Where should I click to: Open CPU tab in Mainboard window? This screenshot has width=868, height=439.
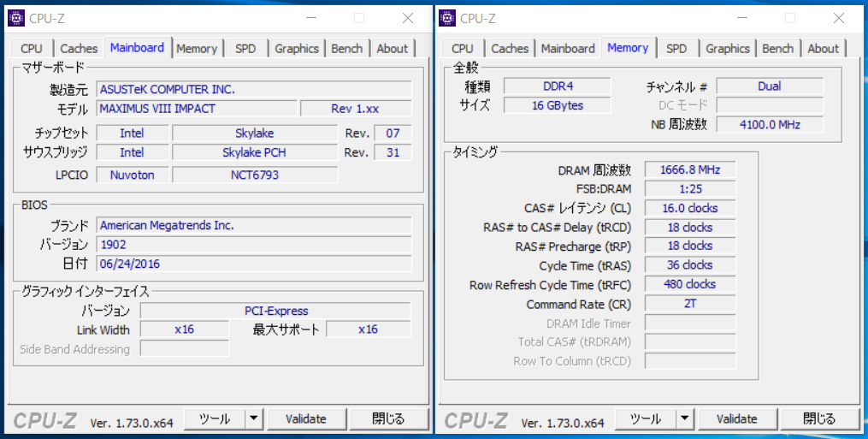[32, 48]
